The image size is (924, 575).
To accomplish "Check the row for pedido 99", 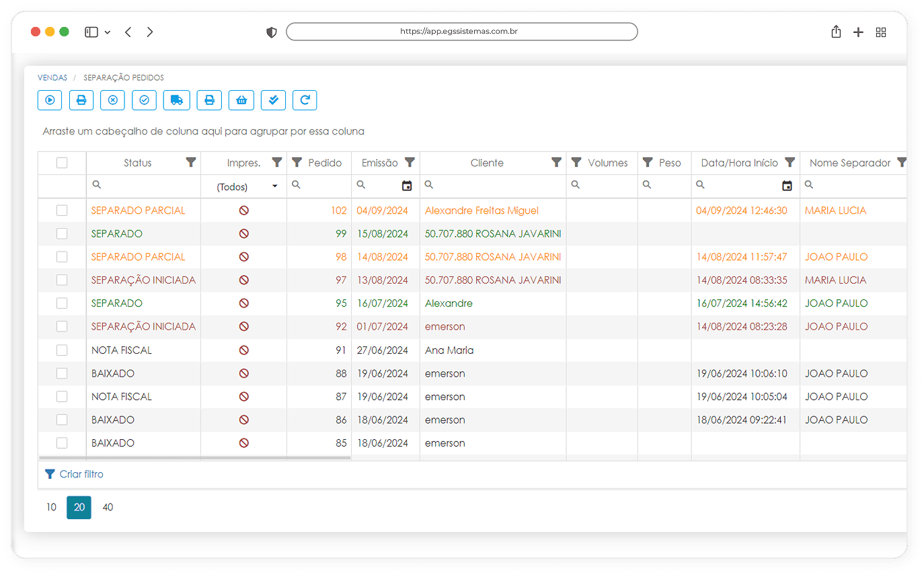I will pos(62,233).
